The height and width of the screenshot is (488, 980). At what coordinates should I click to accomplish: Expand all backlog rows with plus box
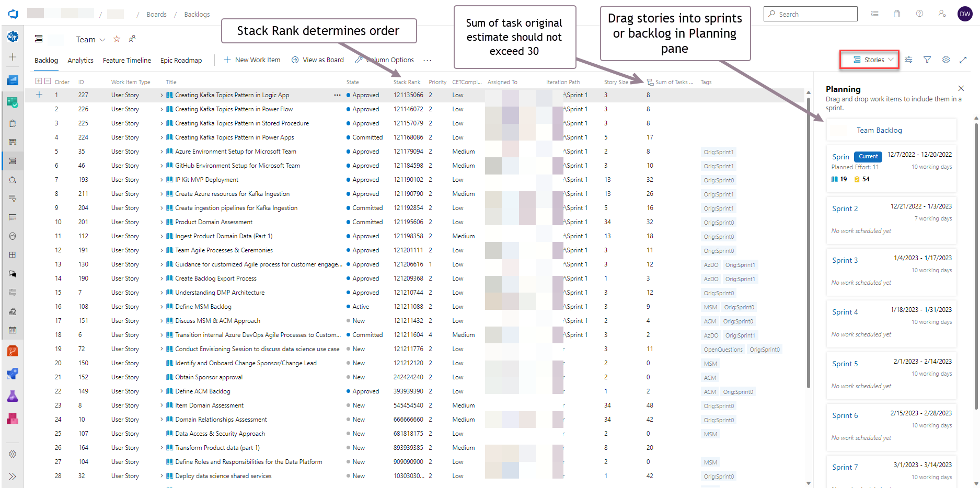coord(39,82)
